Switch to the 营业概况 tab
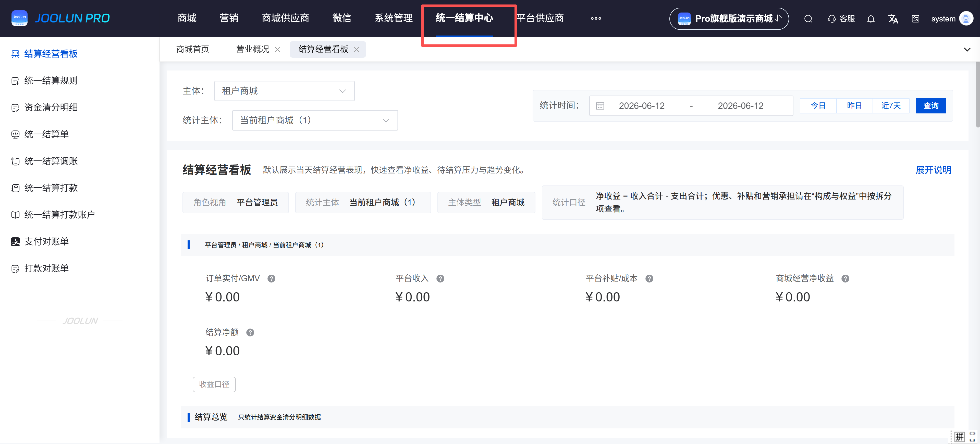 (253, 50)
